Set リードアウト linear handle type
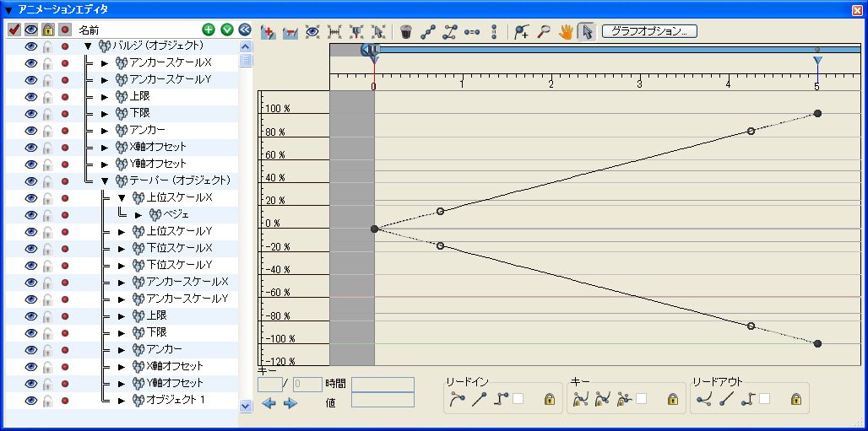 pyautogui.click(x=726, y=399)
